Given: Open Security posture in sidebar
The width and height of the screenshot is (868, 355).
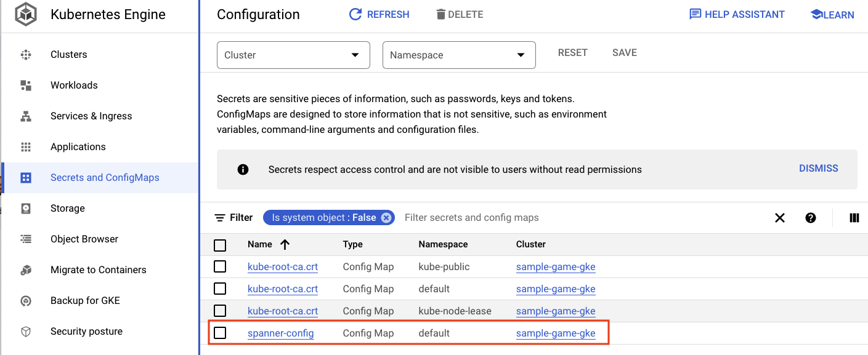Looking at the screenshot, I should coord(86,332).
